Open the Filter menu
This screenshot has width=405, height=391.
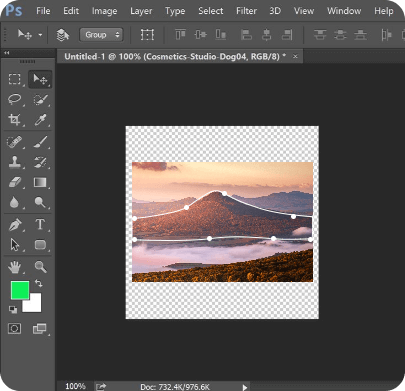click(246, 11)
